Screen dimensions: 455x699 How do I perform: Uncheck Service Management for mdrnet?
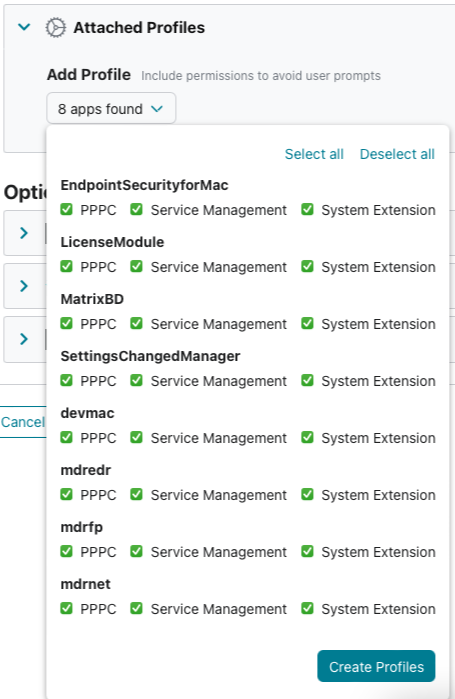pos(136,609)
